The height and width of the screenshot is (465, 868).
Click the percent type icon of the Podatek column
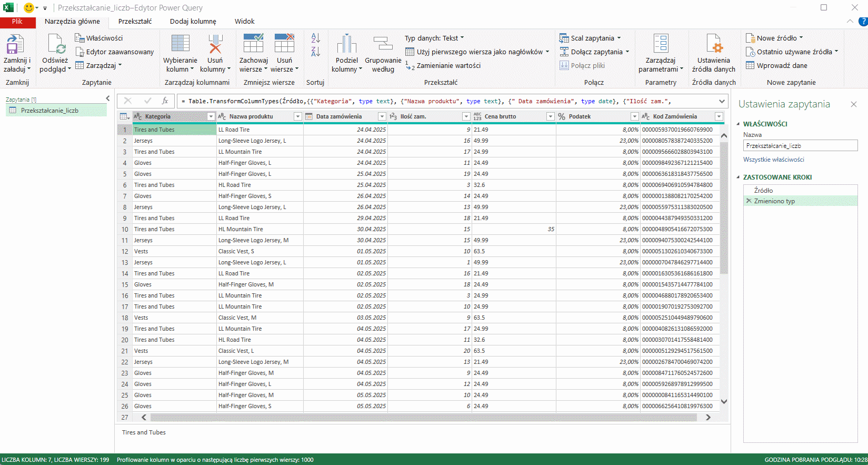click(x=562, y=116)
